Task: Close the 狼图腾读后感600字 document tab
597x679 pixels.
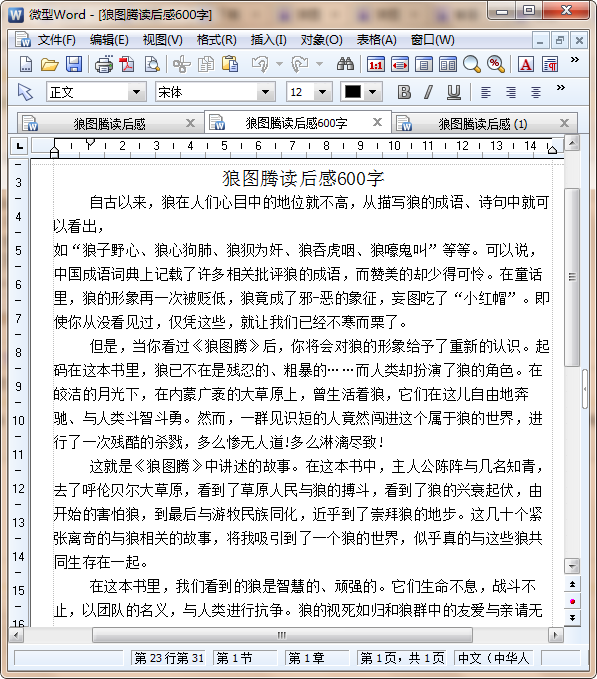Action: click(378, 122)
